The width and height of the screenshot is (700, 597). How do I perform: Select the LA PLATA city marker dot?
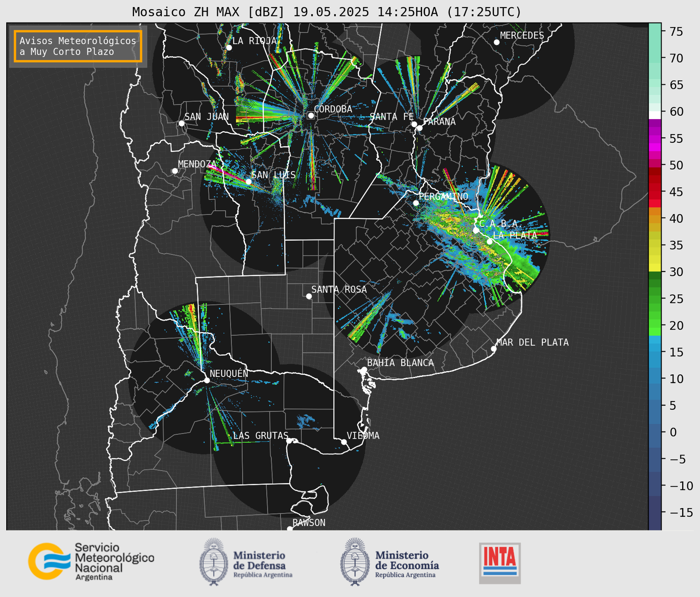click(x=490, y=242)
